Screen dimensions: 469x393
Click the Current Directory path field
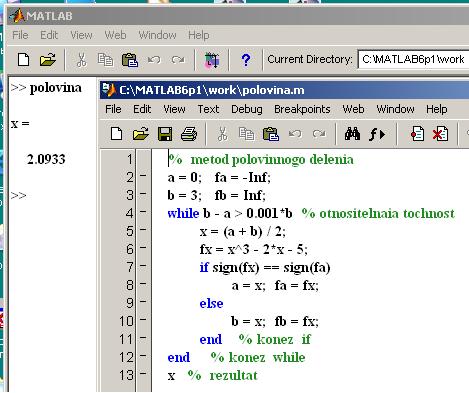point(413,60)
